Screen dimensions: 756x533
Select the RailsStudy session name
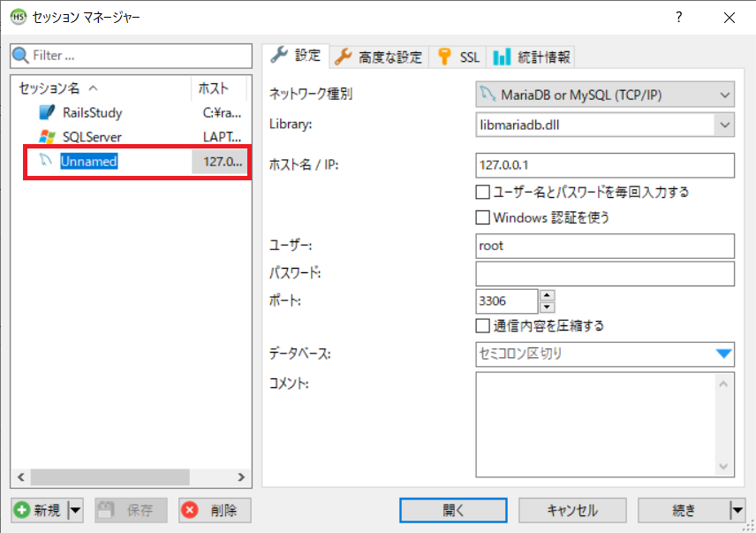92,113
